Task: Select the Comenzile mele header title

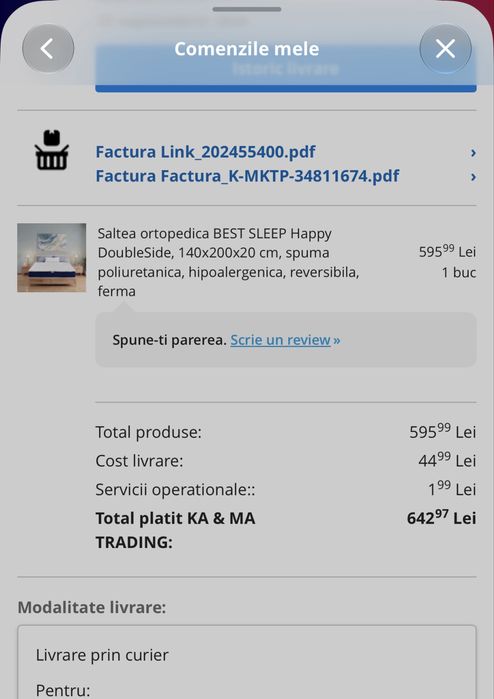Action: (247, 49)
